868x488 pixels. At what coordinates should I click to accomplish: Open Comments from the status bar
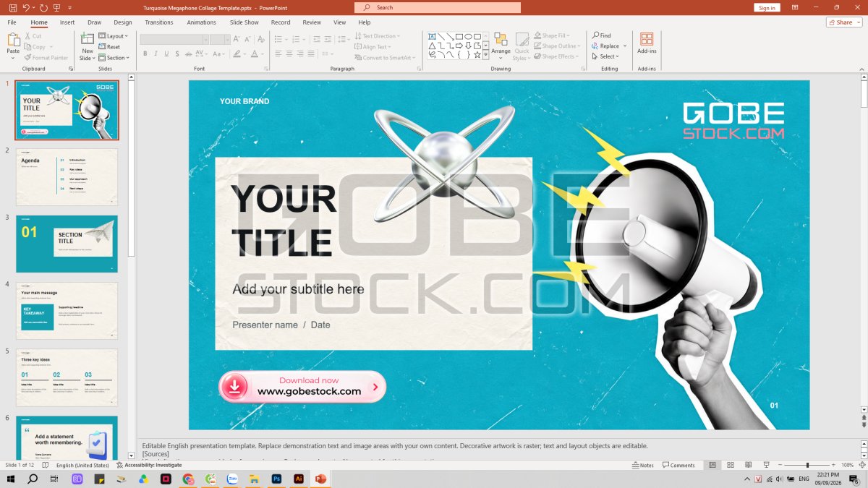coord(678,466)
